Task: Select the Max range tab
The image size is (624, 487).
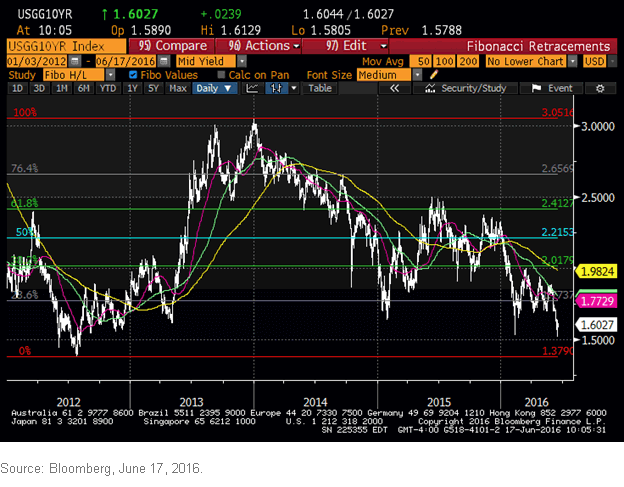Action: (177, 88)
